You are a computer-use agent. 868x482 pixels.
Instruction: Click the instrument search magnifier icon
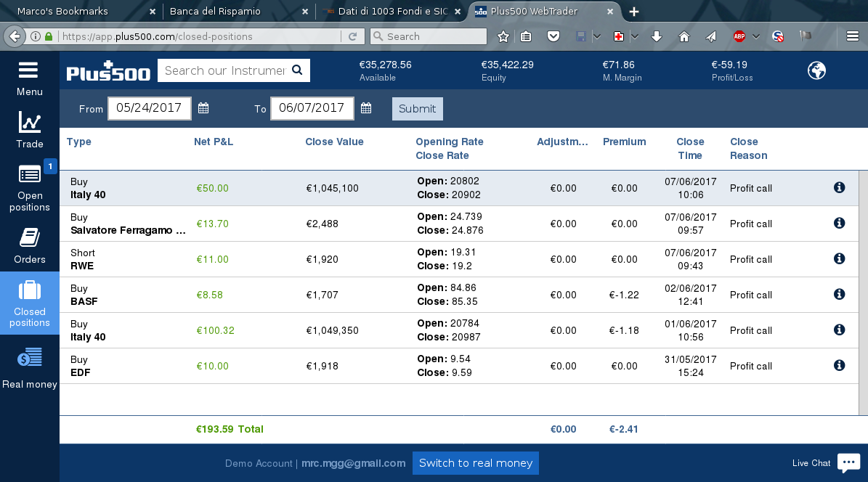pos(297,70)
